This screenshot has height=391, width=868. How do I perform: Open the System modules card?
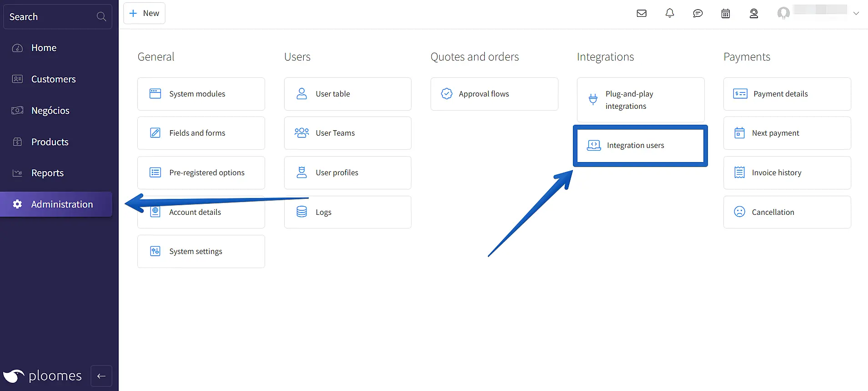(201, 94)
